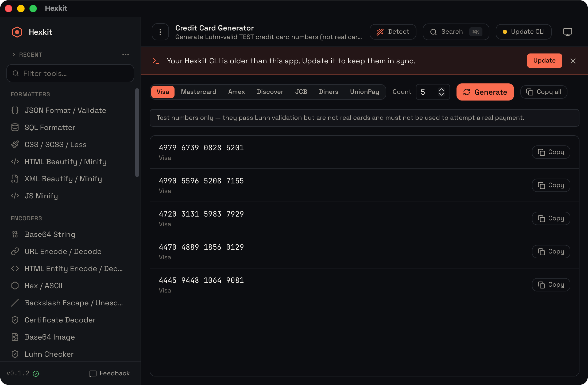The width and height of the screenshot is (588, 385).
Task: Click the card number text 4720 3131 5983 7929
Action: 201,214
